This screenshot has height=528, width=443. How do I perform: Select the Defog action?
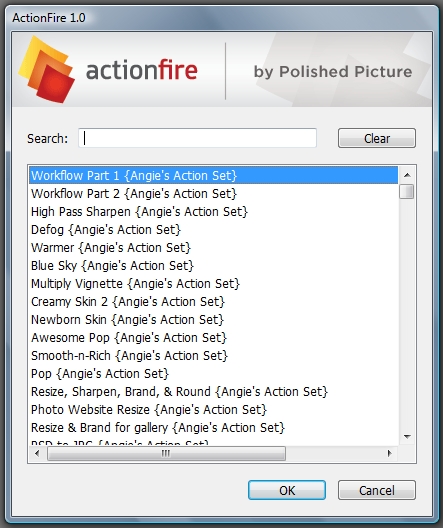point(213,230)
